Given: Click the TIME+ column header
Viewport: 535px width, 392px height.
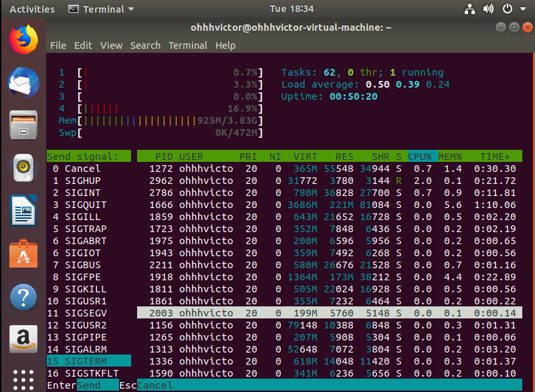Looking at the screenshot, I should click(x=495, y=157).
